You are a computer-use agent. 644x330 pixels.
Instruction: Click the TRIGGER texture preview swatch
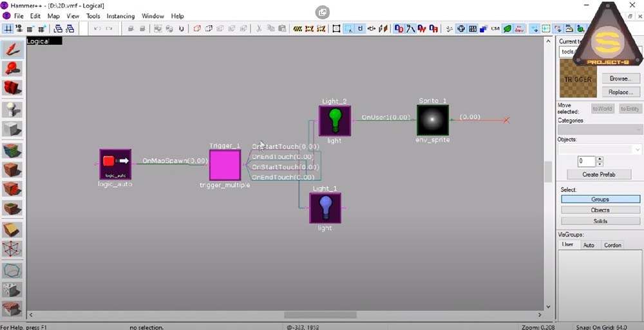tap(578, 80)
